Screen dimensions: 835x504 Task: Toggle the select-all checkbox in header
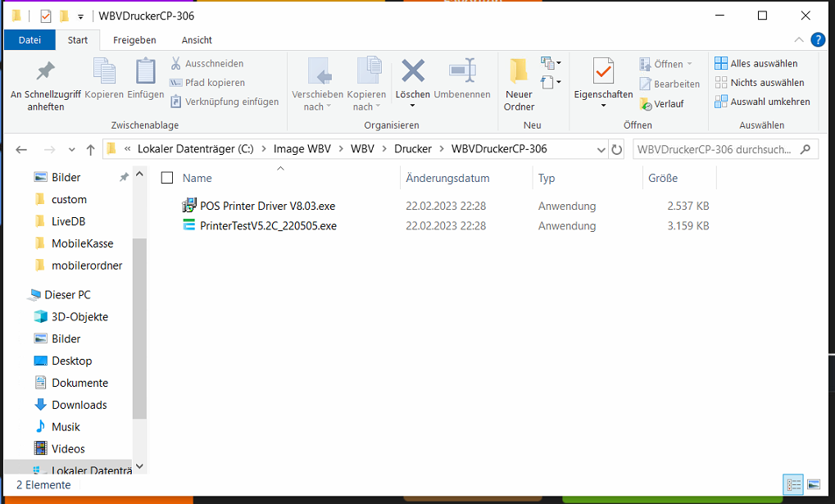pyautogui.click(x=167, y=178)
